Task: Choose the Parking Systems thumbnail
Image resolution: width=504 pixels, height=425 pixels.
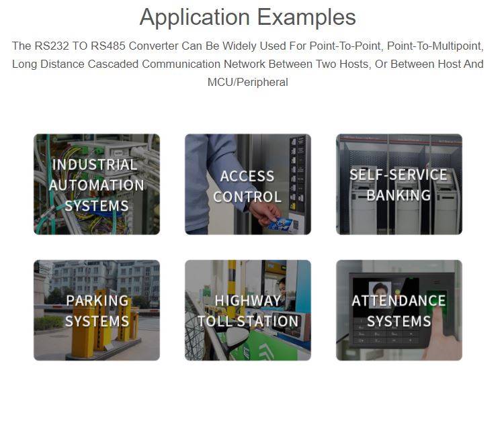Action: pos(96,310)
